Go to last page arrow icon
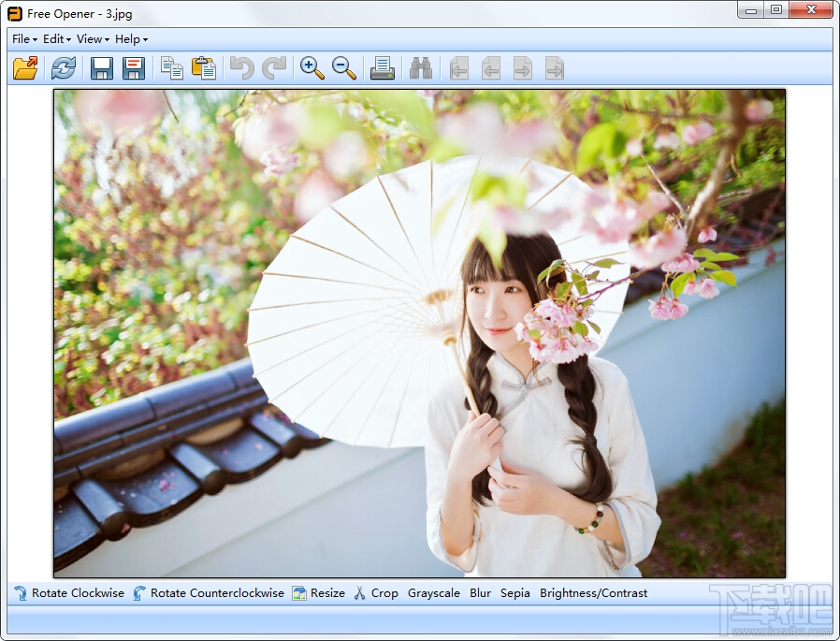This screenshot has width=840, height=641. (555, 68)
